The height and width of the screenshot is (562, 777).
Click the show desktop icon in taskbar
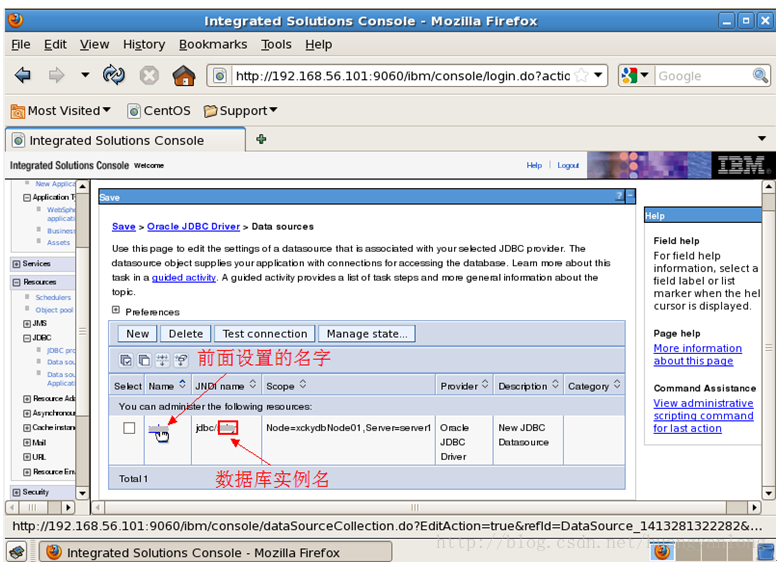(17, 552)
